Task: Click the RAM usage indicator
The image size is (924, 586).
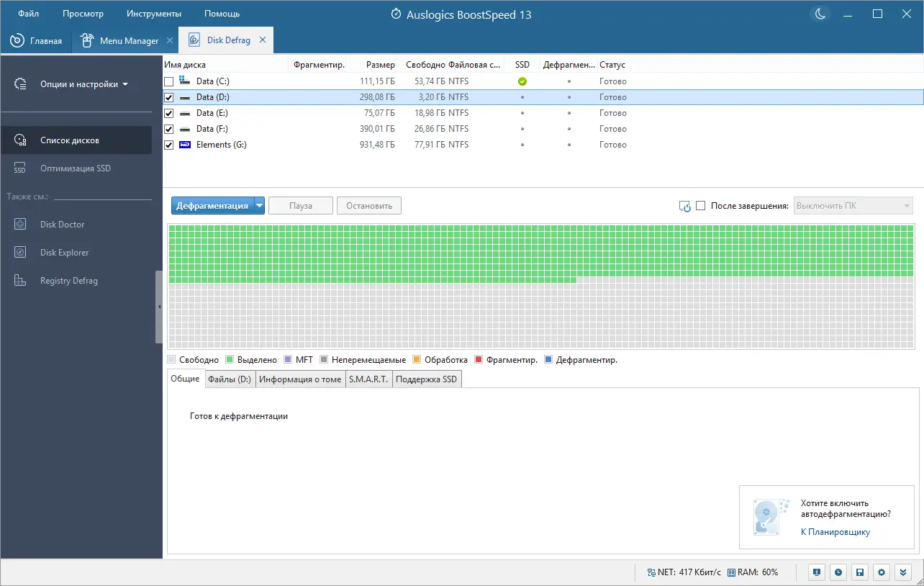Action: click(753, 572)
